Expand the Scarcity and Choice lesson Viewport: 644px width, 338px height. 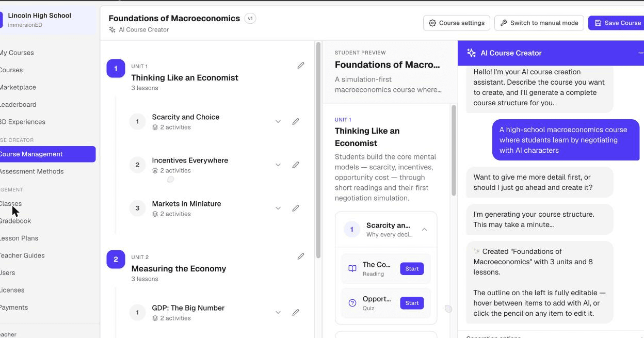click(x=278, y=122)
